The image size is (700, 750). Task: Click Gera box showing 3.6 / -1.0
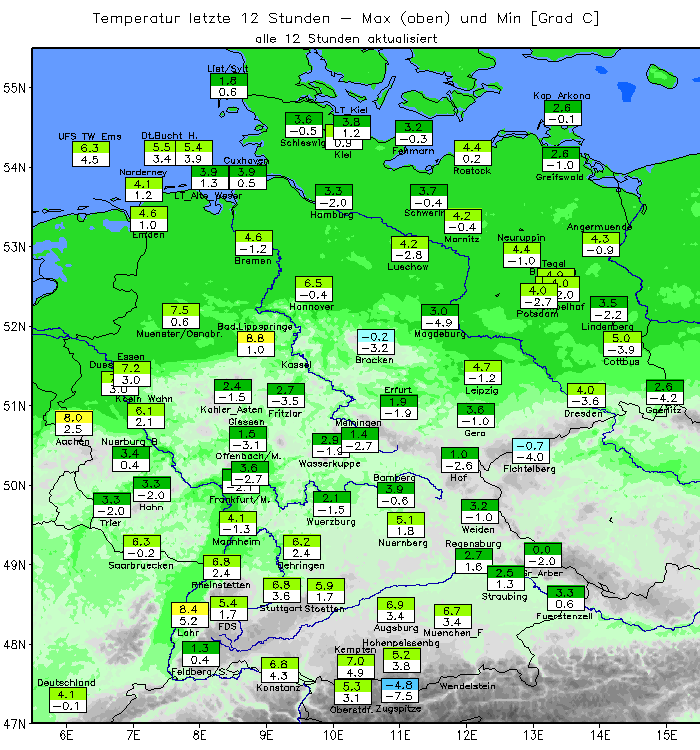coord(476,415)
